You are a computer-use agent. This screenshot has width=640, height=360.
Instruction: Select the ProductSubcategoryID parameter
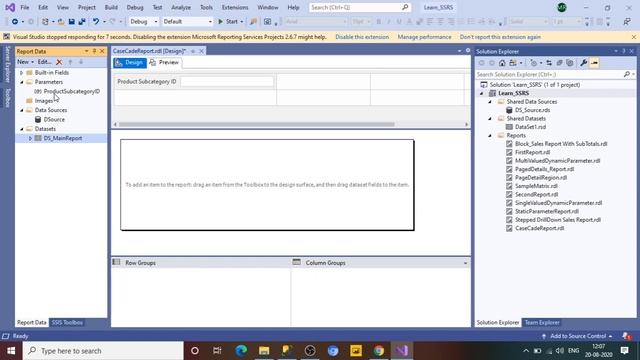click(72, 91)
